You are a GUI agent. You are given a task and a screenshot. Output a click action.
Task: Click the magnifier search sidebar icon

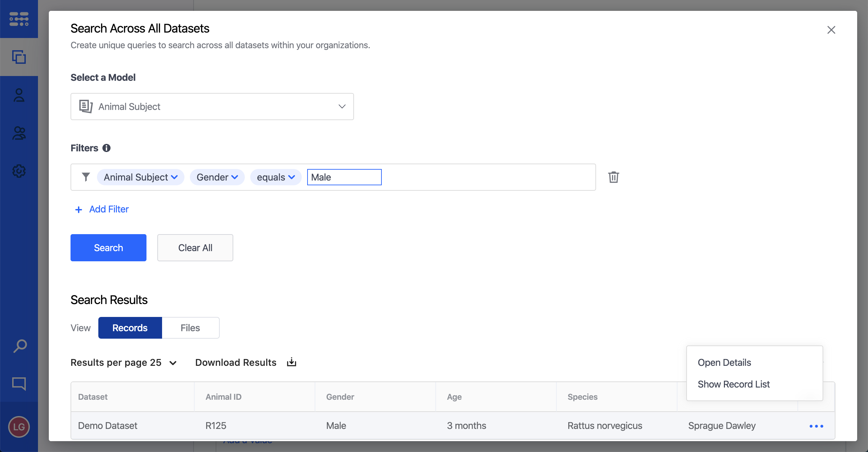click(20, 346)
